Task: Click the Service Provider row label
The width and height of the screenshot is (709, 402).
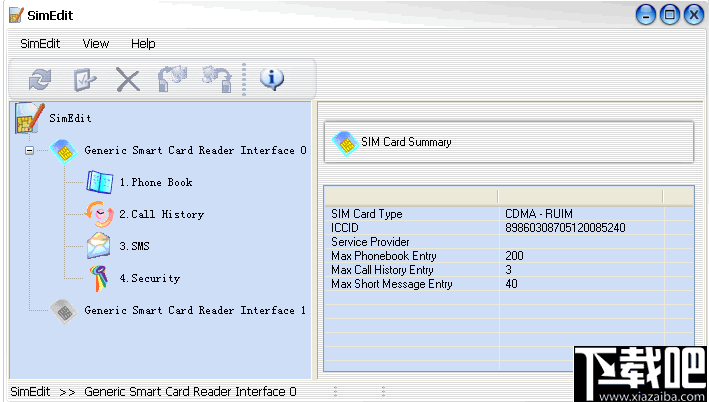Action: pos(370,241)
